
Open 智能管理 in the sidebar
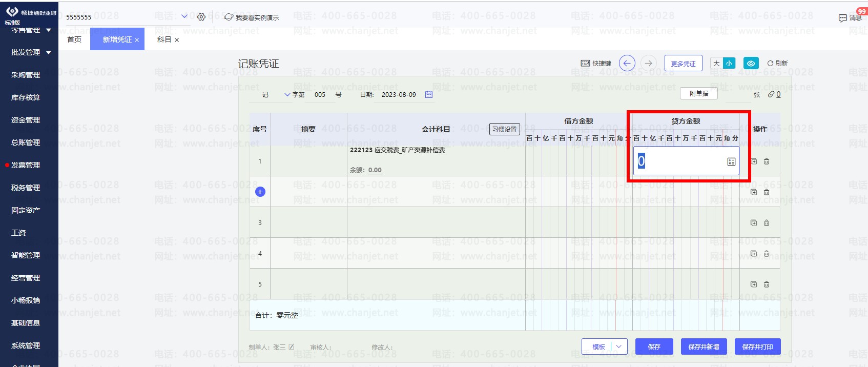point(26,255)
